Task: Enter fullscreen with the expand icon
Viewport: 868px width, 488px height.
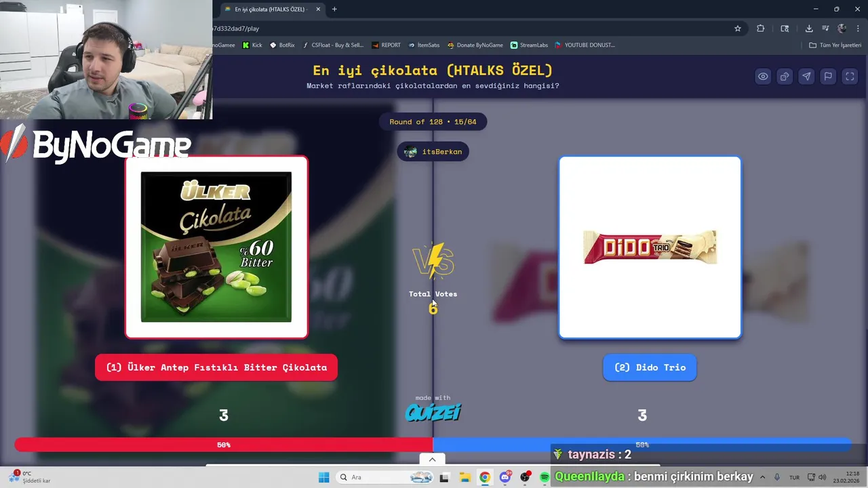Action: tap(850, 77)
